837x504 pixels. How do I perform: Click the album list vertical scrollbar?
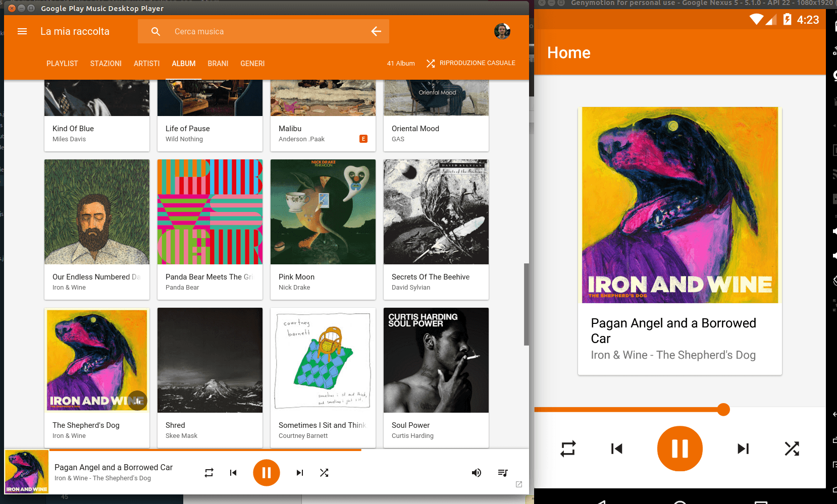(527, 304)
